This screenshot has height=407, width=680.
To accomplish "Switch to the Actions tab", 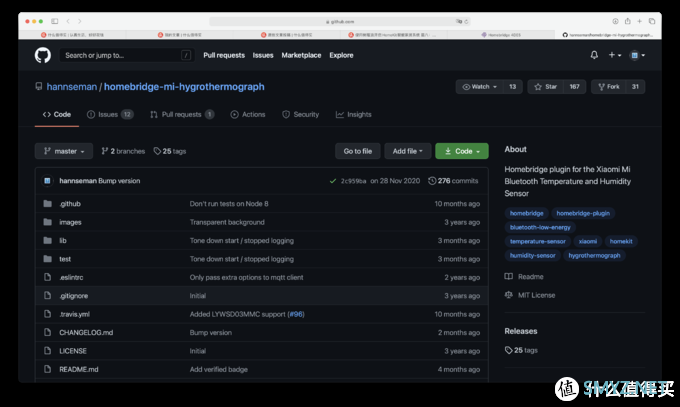I will (248, 115).
